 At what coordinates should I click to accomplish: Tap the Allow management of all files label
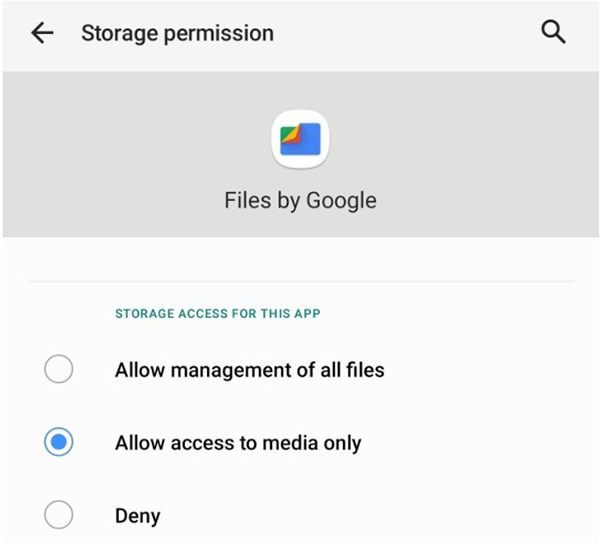coord(250,370)
